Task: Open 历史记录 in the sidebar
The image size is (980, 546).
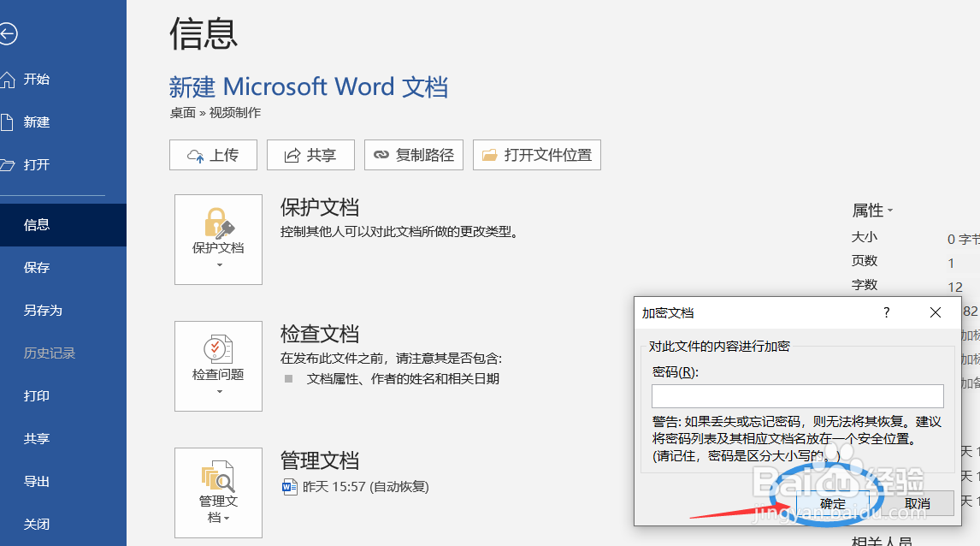Action: 63,353
